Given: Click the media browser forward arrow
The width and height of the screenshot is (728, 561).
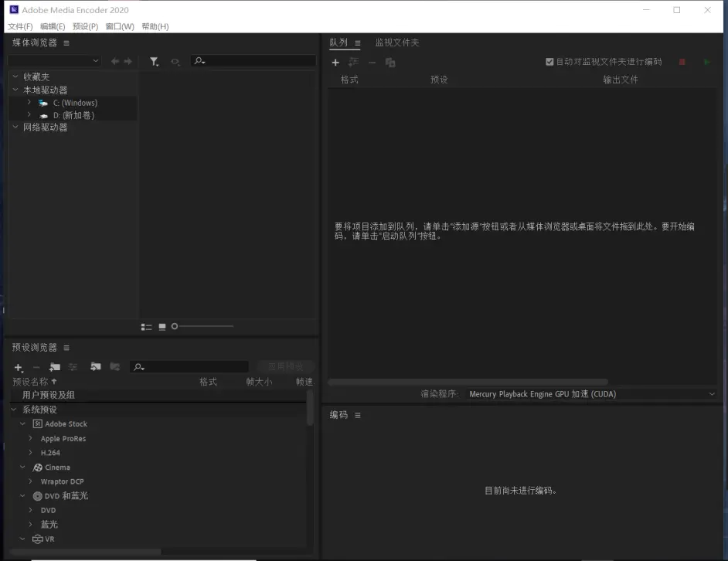Looking at the screenshot, I should tap(128, 61).
